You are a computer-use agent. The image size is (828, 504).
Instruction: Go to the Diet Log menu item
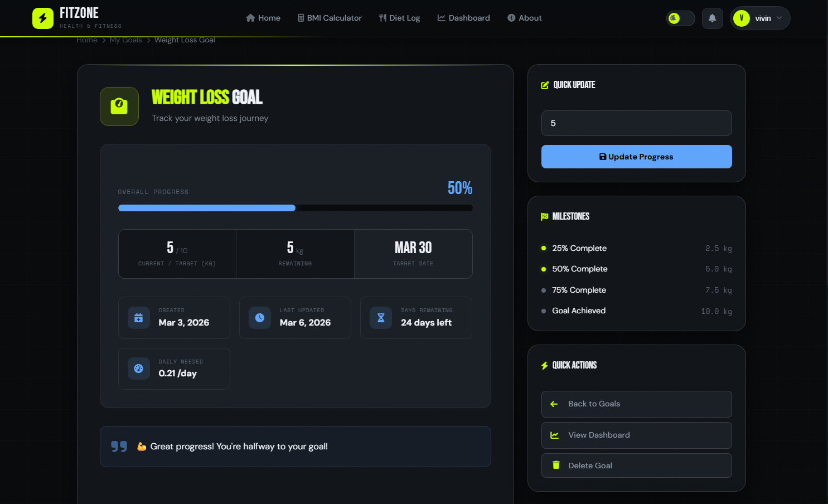pos(399,18)
